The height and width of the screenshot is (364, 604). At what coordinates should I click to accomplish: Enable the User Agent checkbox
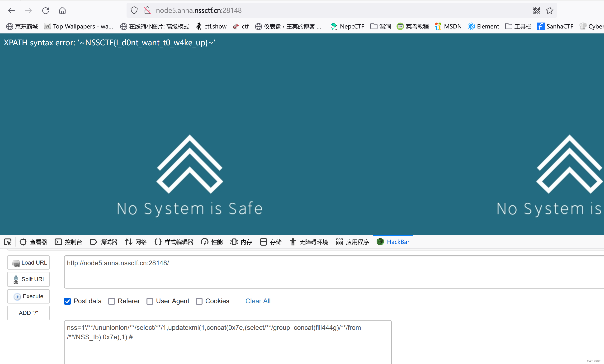pos(150,301)
